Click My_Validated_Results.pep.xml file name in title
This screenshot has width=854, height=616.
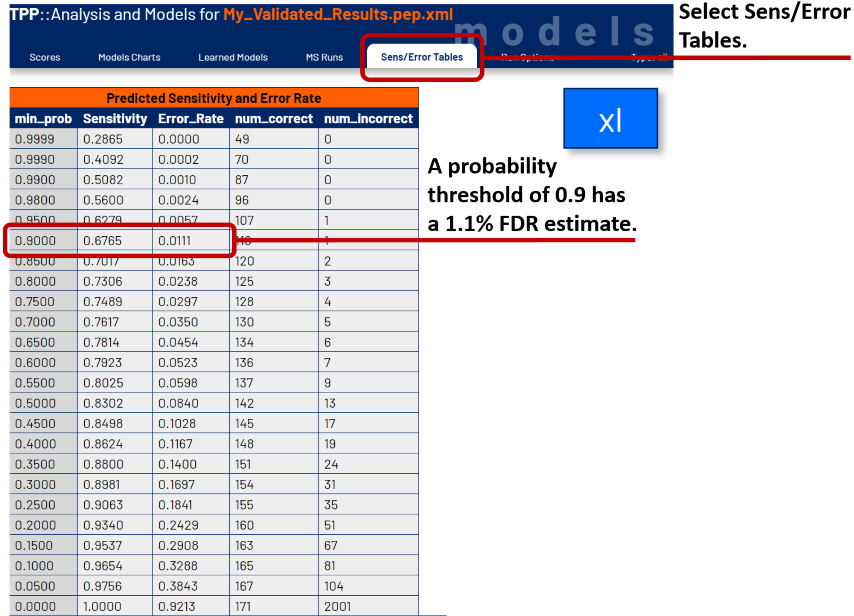338,14
